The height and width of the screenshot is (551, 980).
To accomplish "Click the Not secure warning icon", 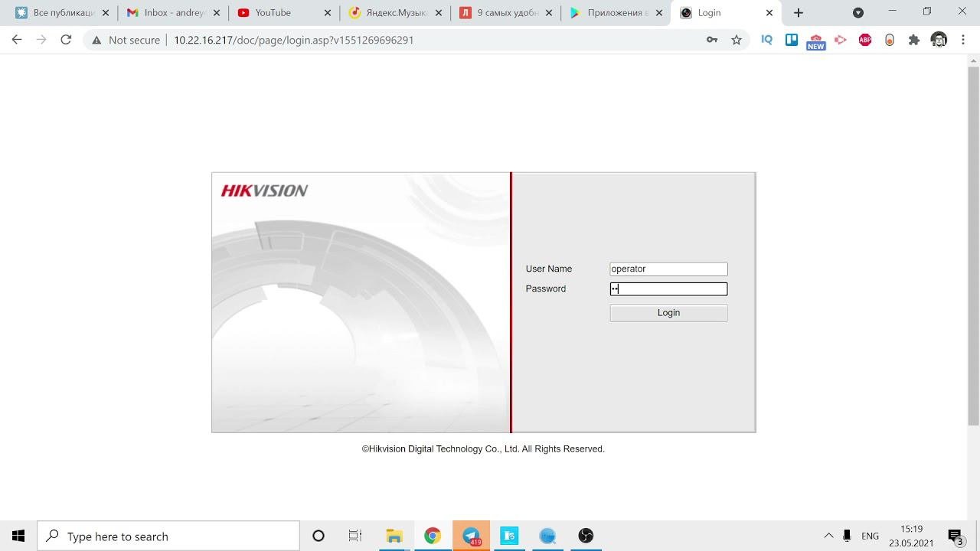I will tap(96, 40).
